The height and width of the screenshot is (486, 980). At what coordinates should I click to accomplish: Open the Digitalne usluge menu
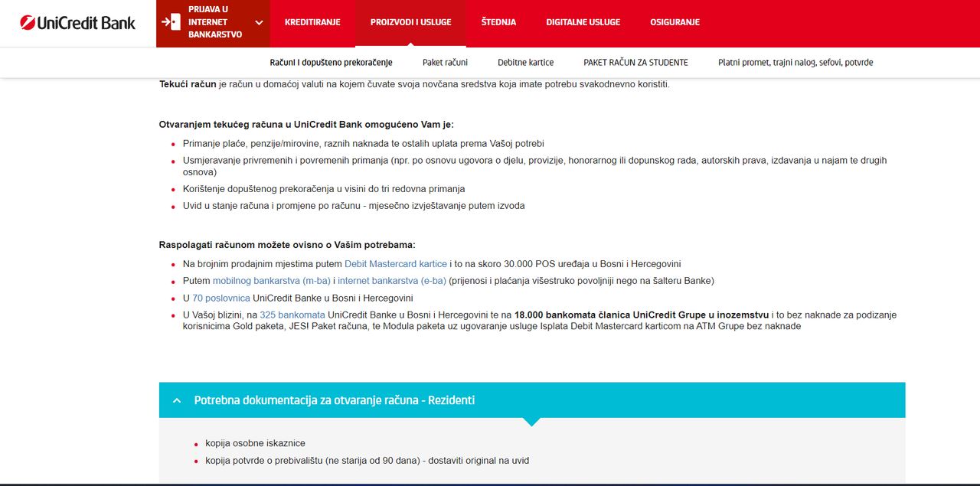coord(583,22)
